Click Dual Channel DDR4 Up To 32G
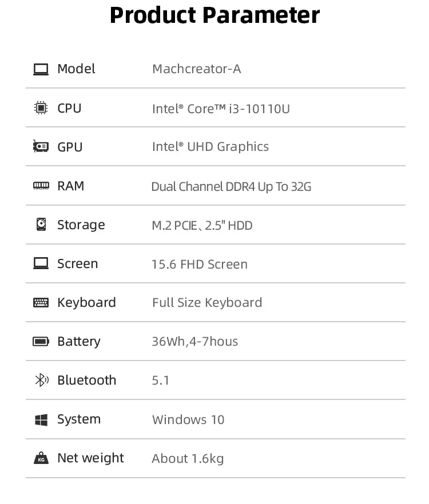 (231, 187)
